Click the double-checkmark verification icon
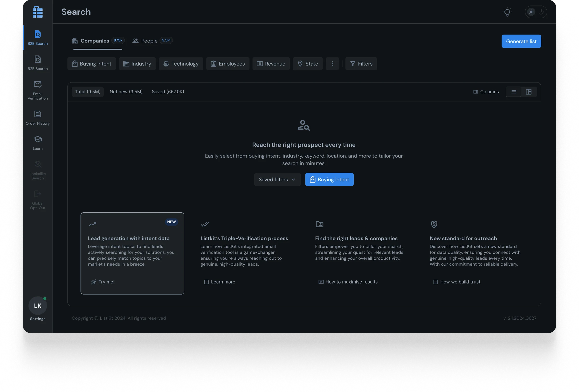The image size is (579, 392). point(205,224)
